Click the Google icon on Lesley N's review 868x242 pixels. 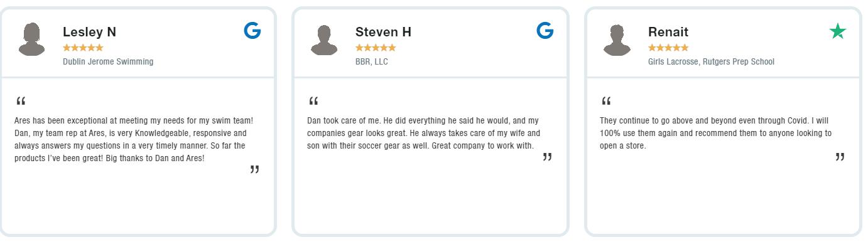[252, 30]
